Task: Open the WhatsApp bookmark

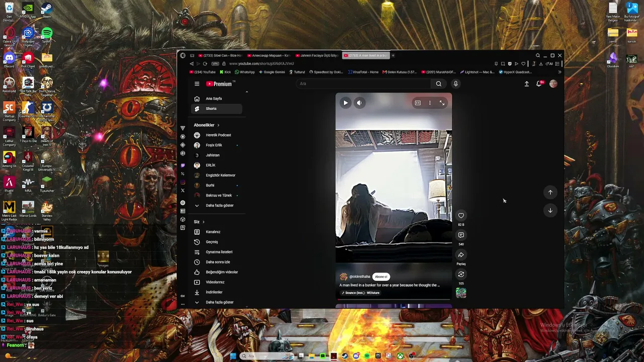Action: pyautogui.click(x=245, y=72)
